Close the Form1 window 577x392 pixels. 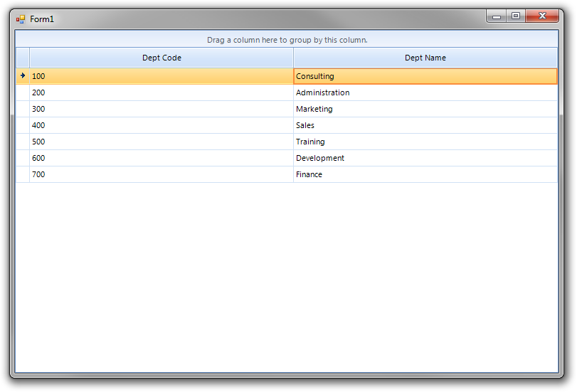tap(542, 16)
